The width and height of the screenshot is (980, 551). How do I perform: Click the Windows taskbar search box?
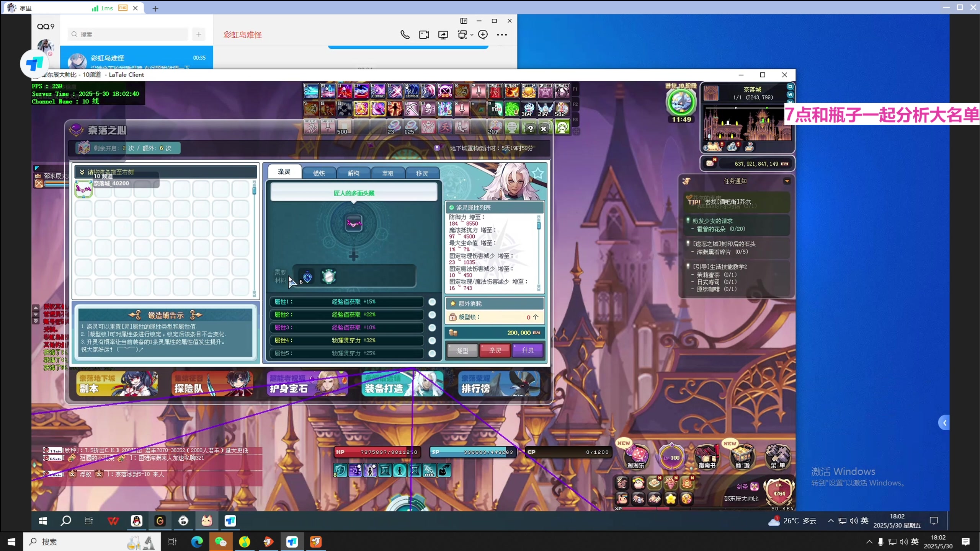[x=93, y=542]
